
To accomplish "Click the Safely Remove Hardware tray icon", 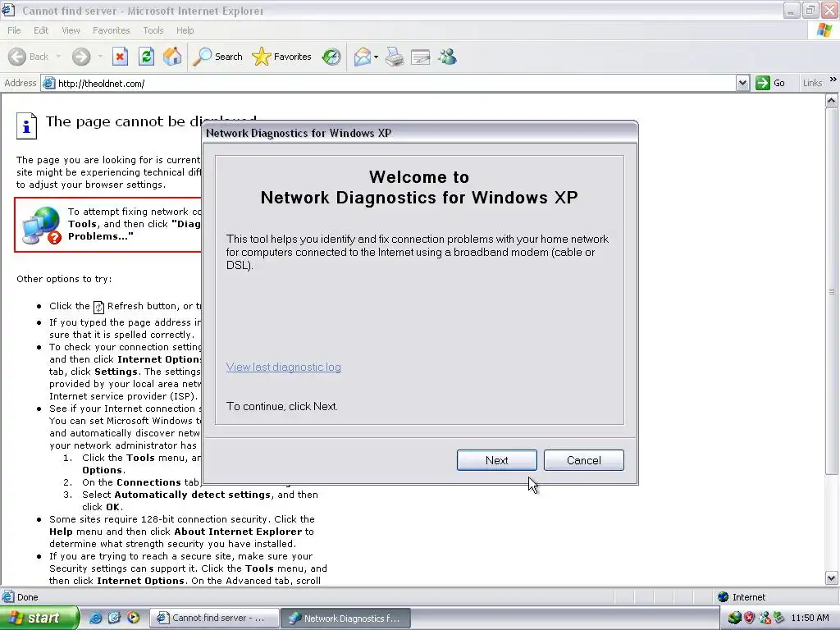I will click(x=778, y=619).
